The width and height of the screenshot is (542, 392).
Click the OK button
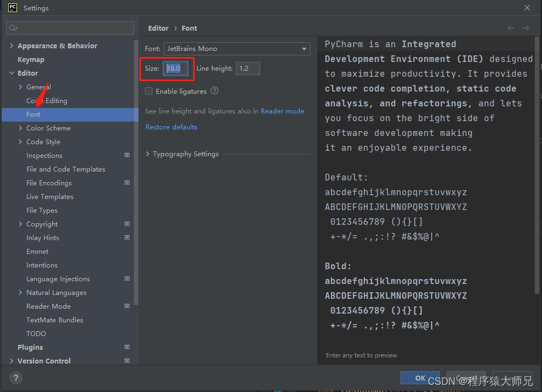pyautogui.click(x=420, y=378)
